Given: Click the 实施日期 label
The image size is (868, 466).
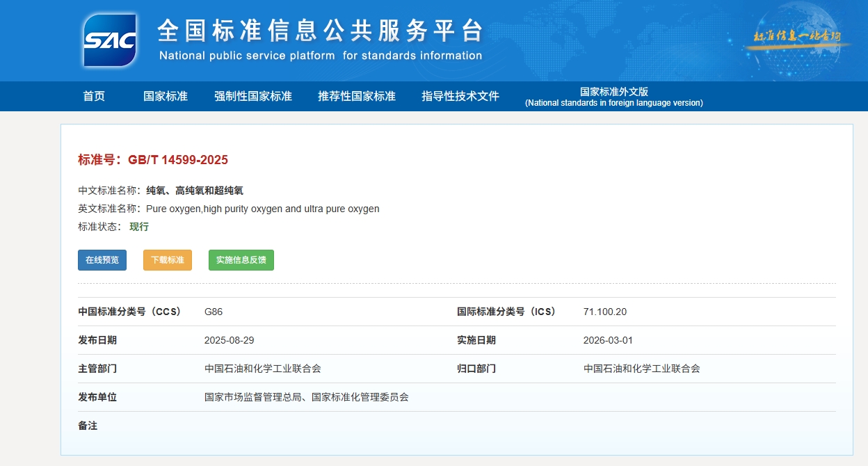Looking at the screenshot, I should [x=476, y=340].
